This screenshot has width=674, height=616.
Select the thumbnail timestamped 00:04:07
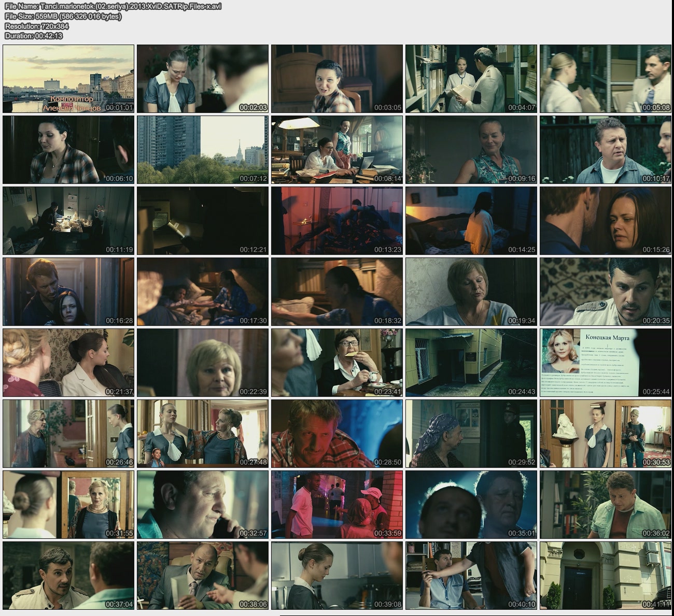click(x=471, y=79)
